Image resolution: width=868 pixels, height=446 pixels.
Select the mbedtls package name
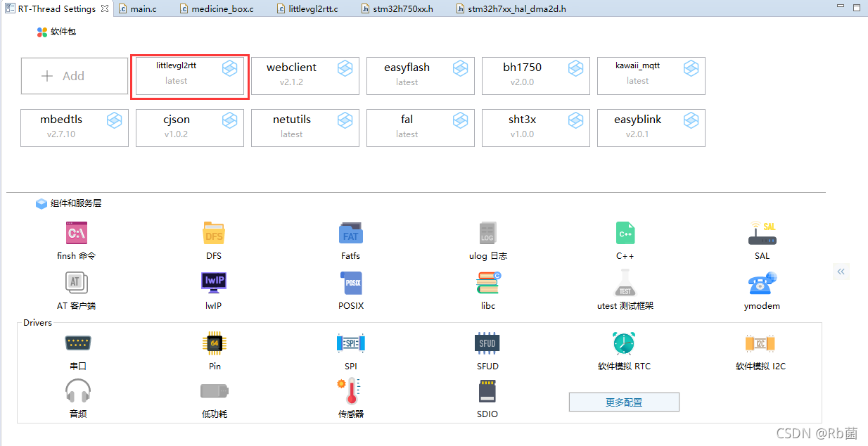coord(61,120)
